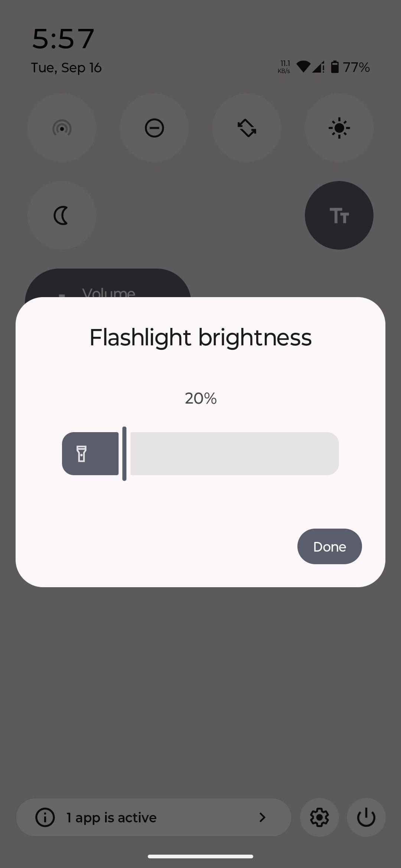This screenshot has width=401, height=868.
Task: Tap the date Tue, Sep 16
Action: tap(66, 68)
